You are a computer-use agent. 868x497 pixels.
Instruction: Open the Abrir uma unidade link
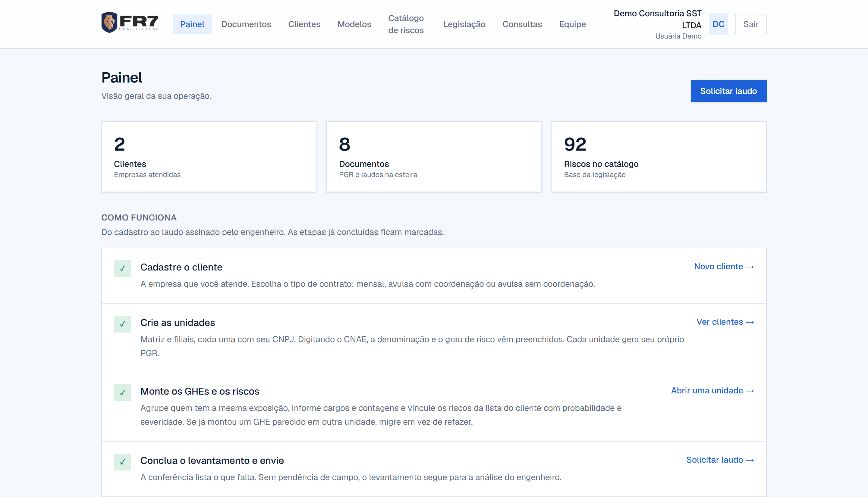(712, 390)
